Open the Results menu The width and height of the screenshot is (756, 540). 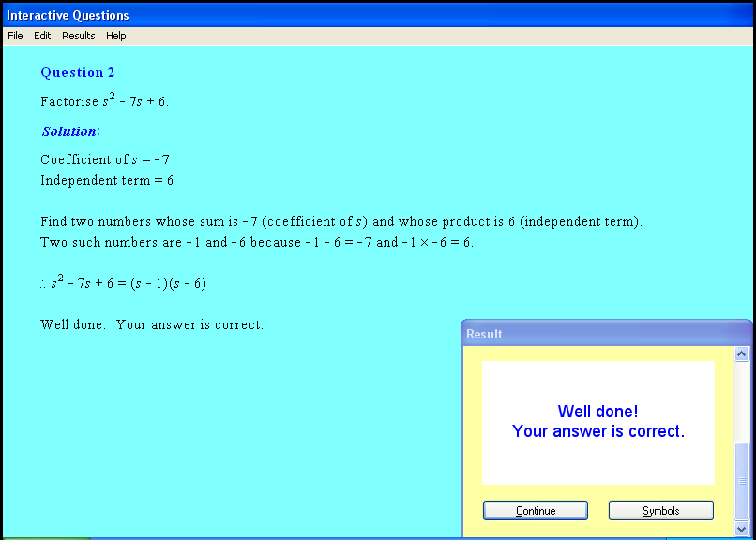78,36
